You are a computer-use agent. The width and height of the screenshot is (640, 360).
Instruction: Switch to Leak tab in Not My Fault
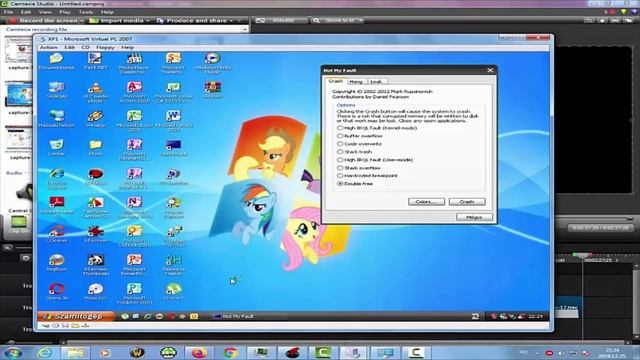tap(376, 82)
